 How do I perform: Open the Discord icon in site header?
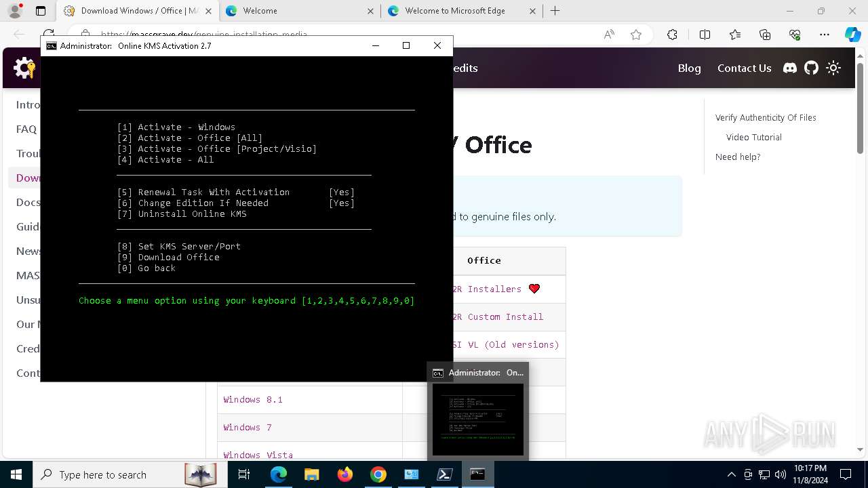point(789,68)
